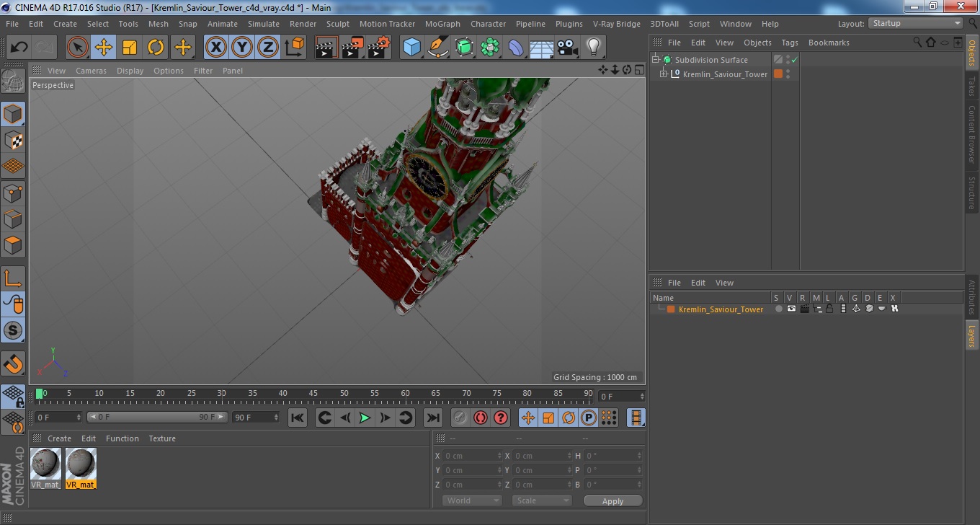Open Material manager Texture menu
980x525 pixels.
(162, 438)
